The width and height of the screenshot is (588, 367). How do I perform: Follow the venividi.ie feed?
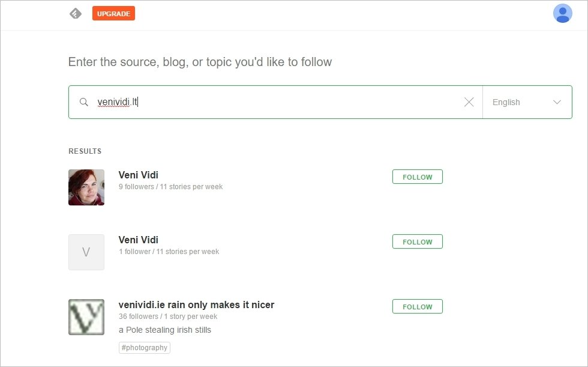(x=417, y=306)
